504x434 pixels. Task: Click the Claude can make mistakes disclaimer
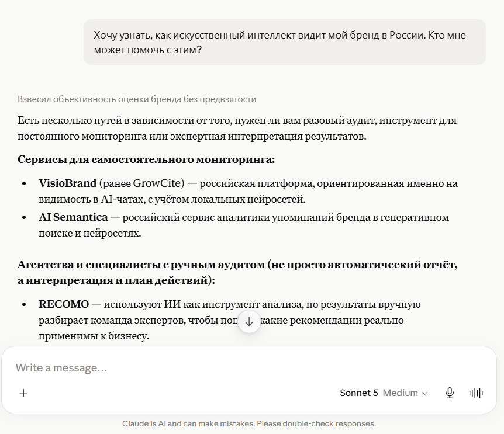(249, 423)
